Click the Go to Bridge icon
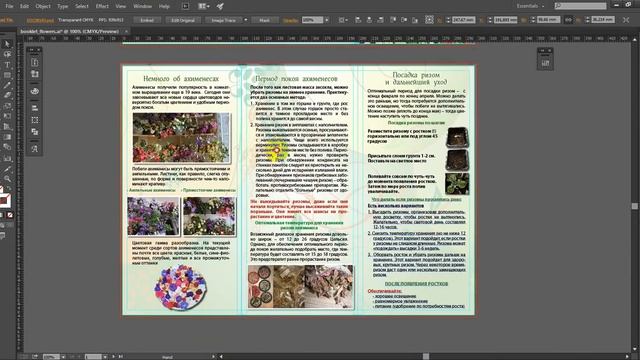 point(185,6)
